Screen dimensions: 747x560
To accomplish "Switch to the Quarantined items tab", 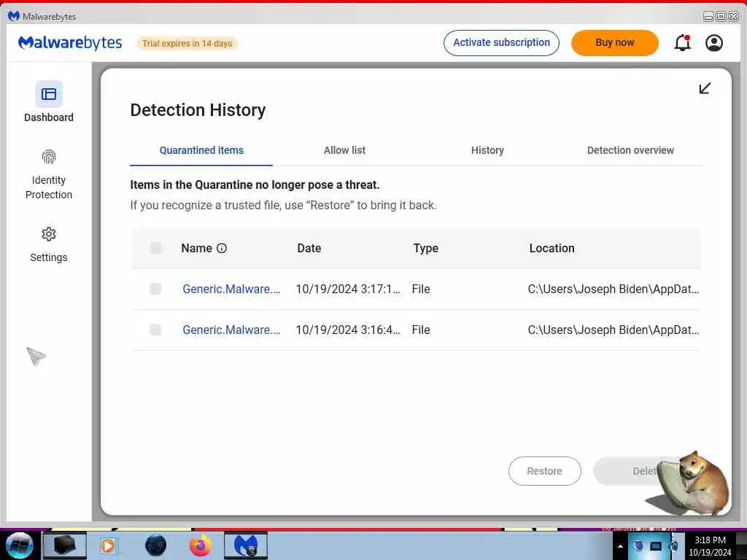I will coord(201,150).
